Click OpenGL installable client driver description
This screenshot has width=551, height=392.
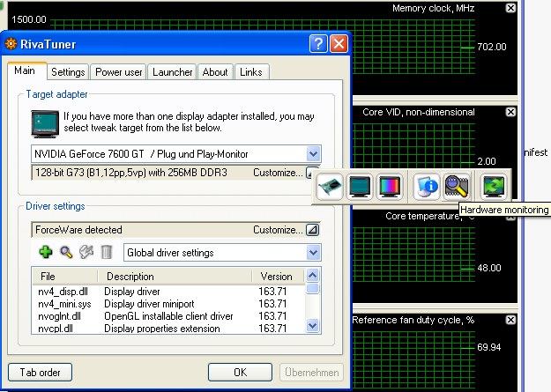tap(168, 316)
